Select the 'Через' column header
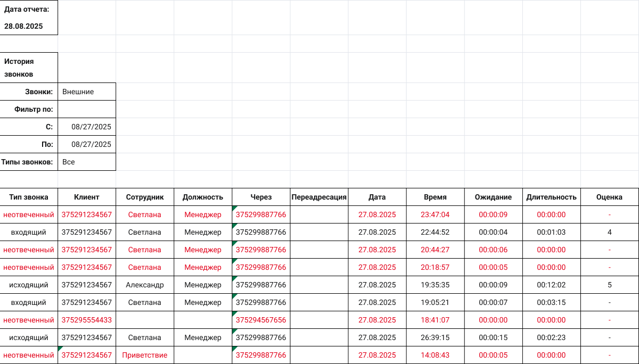The height and width of the screenshot is (364, 639). (x=261, y=197)
